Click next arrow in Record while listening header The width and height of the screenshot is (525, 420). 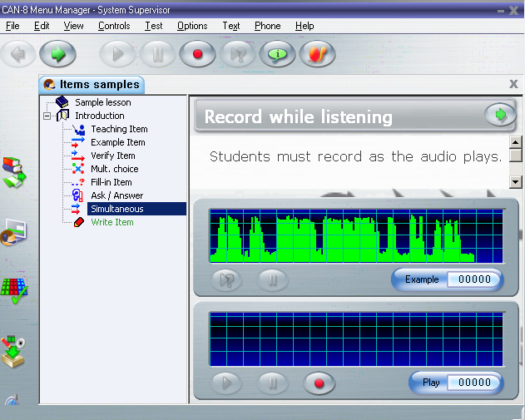500,115
